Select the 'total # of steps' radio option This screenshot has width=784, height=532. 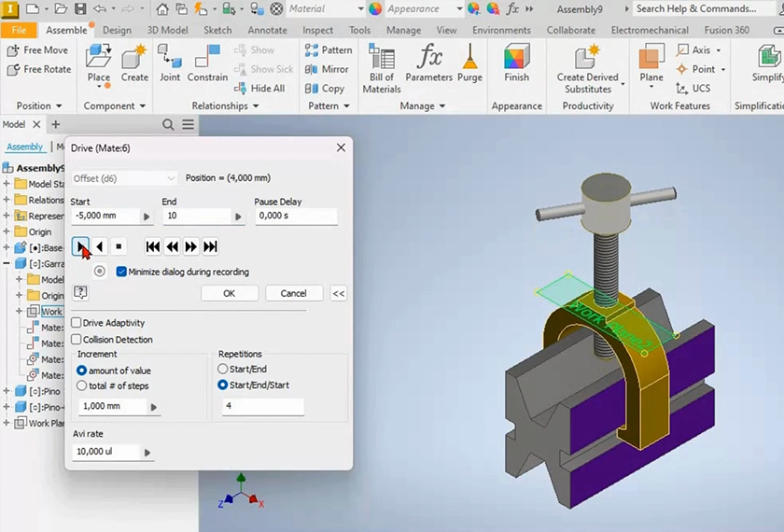point(82,385)
